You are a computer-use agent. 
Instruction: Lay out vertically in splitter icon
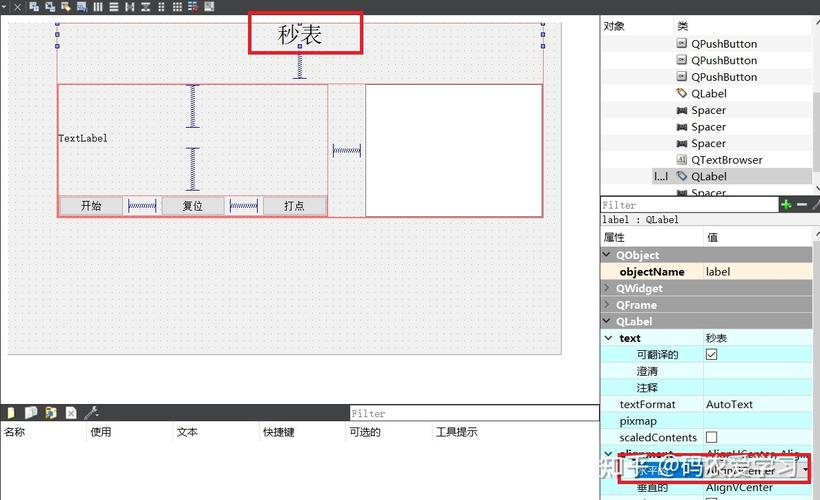[145, 7]
